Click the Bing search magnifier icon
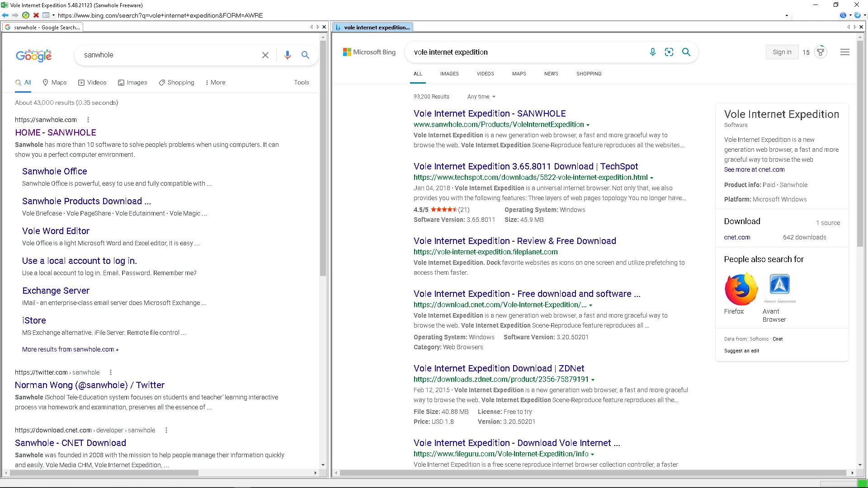The height and width of the screenshot is (488, 868). tap(686, 52)
